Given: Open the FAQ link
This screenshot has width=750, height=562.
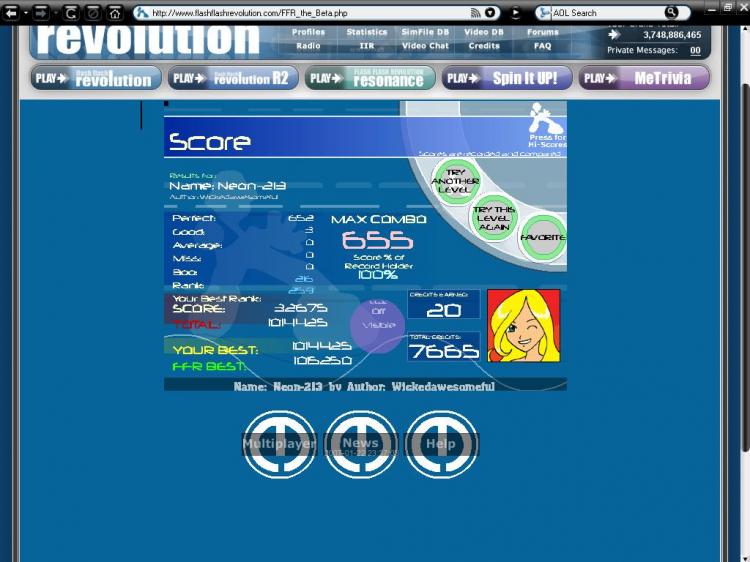Looking at the screenshot, I should pyautogui.click(x=542, y=46).
